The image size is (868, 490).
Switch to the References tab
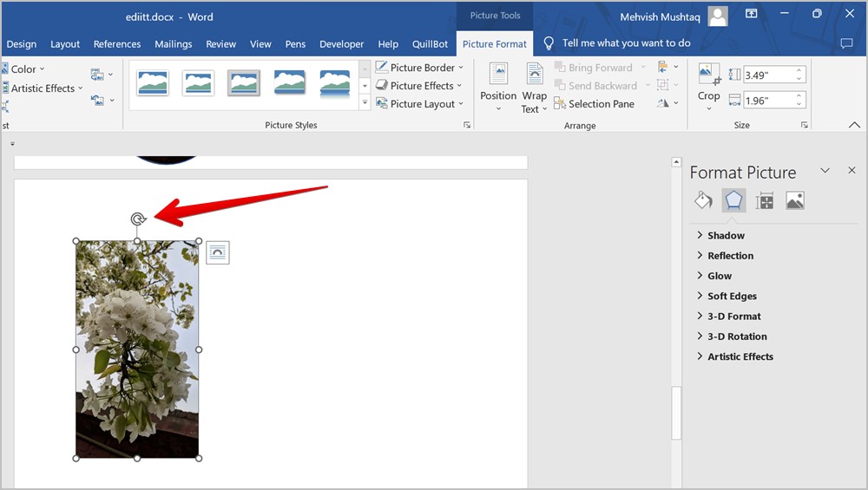click(117, 44)
